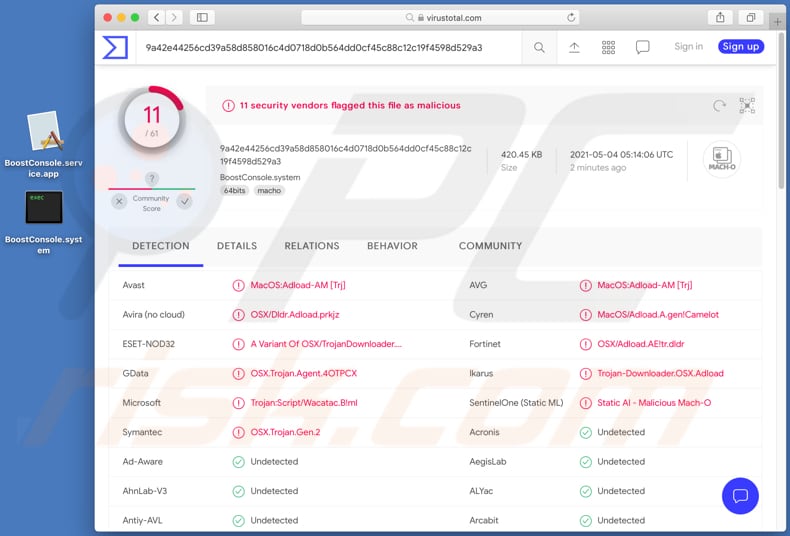Open the RELATIONS tab
Viewport: 790px width, 536px height.
(311, 246)
